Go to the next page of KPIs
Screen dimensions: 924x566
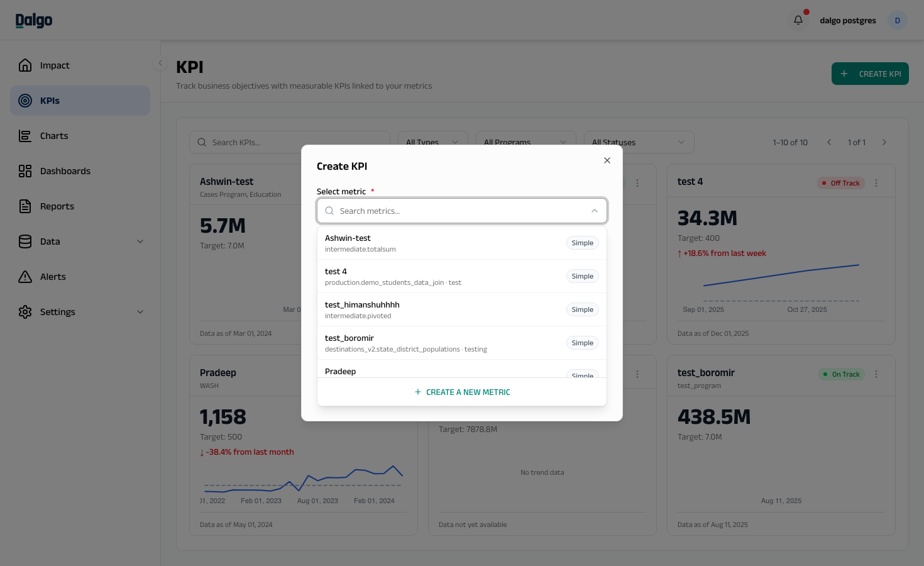(884, 142)
